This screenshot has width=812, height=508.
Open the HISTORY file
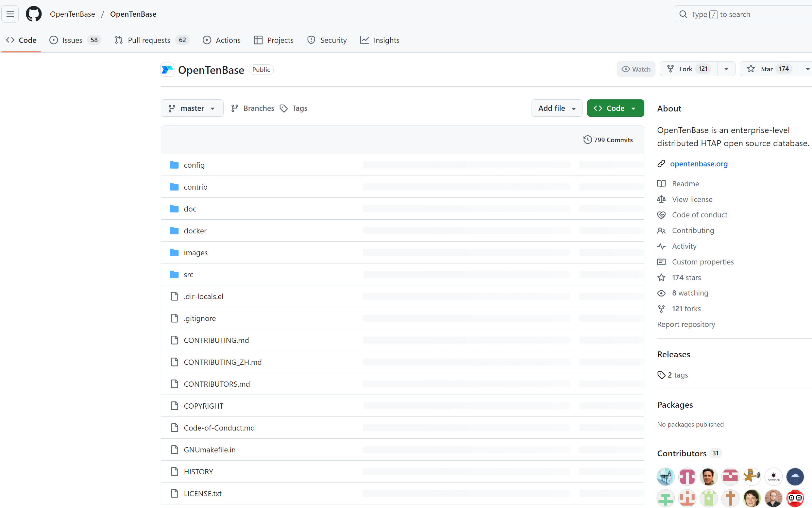tap(198, 472)
